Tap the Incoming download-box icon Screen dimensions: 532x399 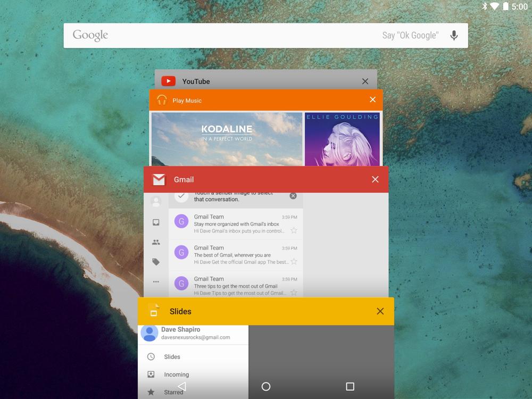tap(151, 374)
